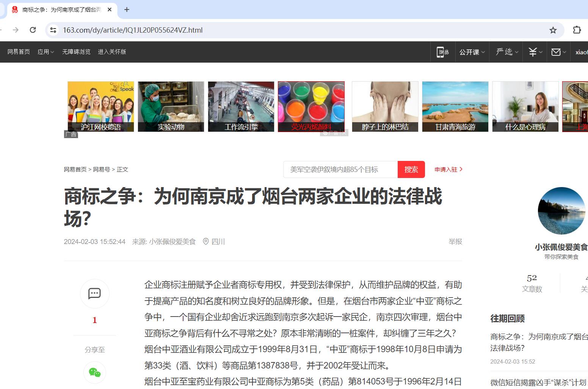Click the news search input field
Viewport: 588px width, 389px height.
point(340,169)
